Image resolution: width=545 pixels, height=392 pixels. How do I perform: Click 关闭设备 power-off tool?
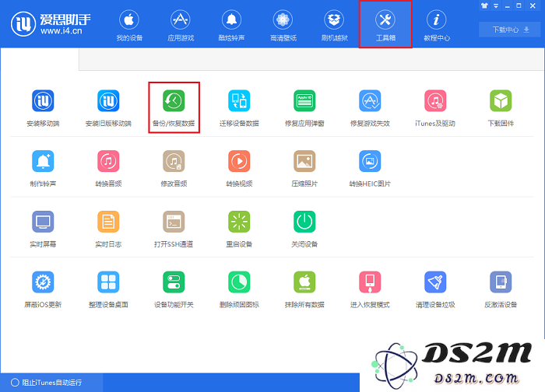pos(304,229)
